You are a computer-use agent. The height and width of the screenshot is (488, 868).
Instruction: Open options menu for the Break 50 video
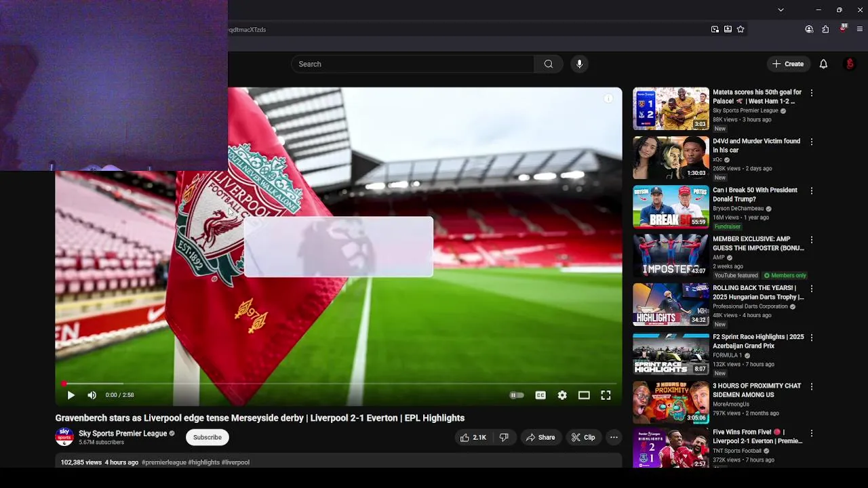[811, 190]
